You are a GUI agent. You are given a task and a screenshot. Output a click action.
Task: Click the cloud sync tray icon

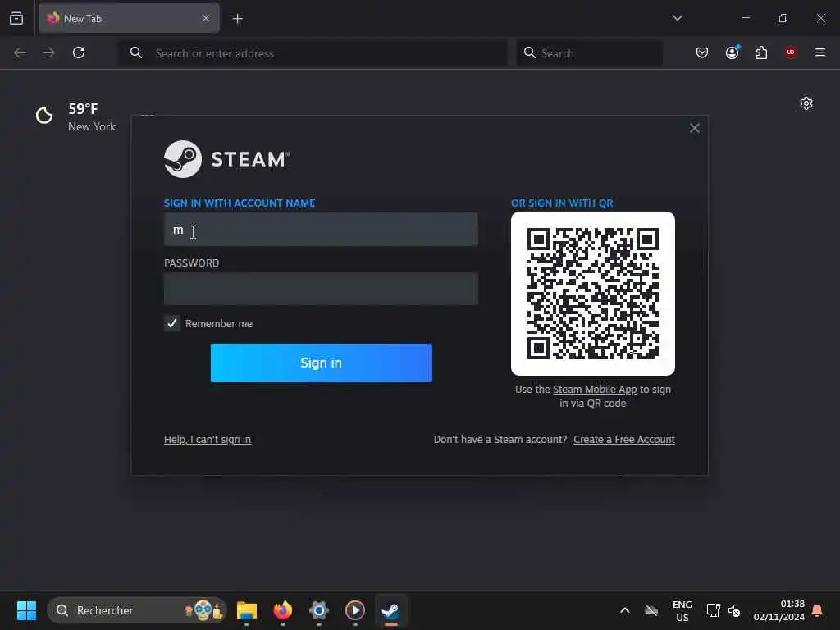[x=651, y=610]
